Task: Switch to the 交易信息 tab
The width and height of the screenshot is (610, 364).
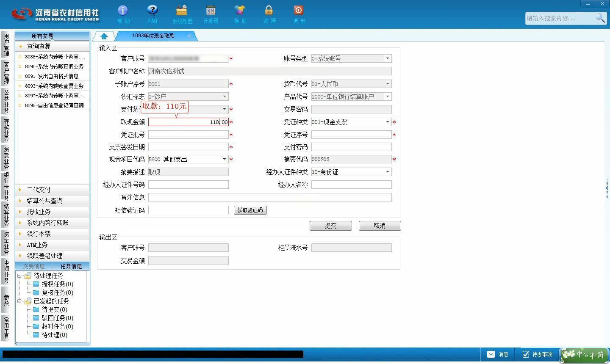Action: tap(34, 266)
